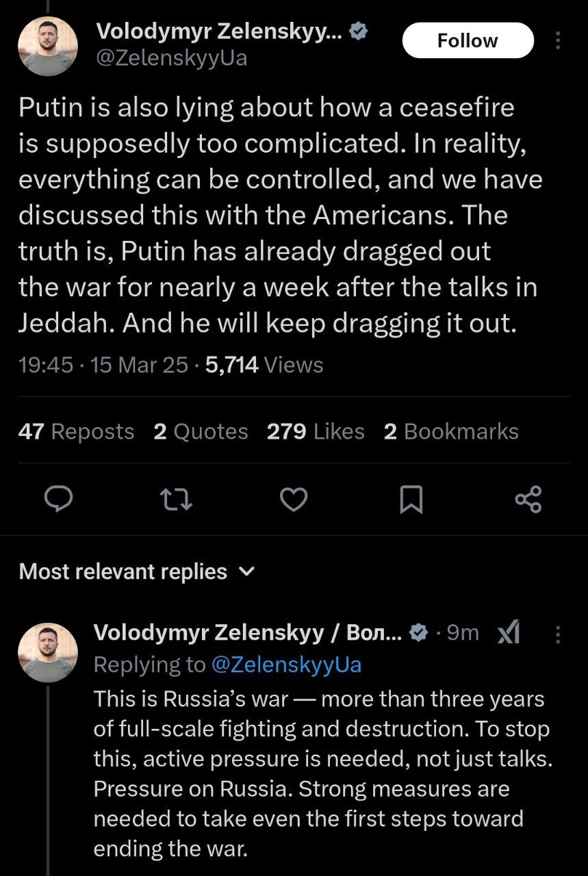Click the reply speech bubble icon
This screenshot has width=588, height=876.
(60, 500)
